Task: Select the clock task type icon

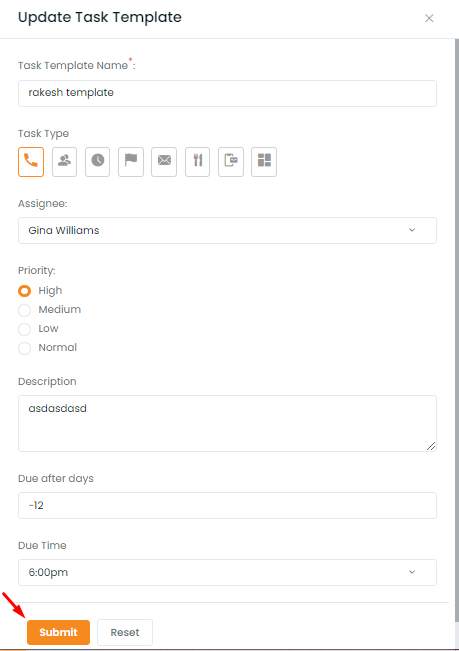Action: point(98,162)
